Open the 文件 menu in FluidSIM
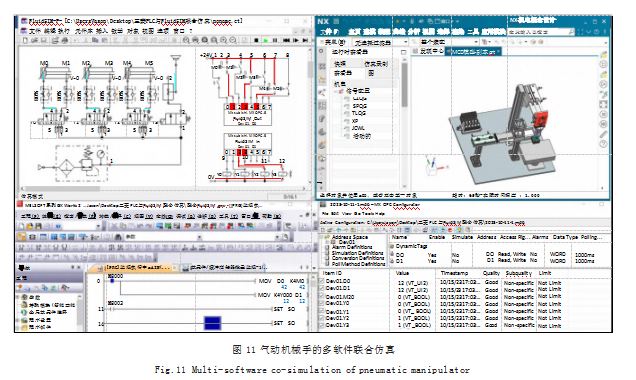This screenshot has height=380, width=636. 34,31
